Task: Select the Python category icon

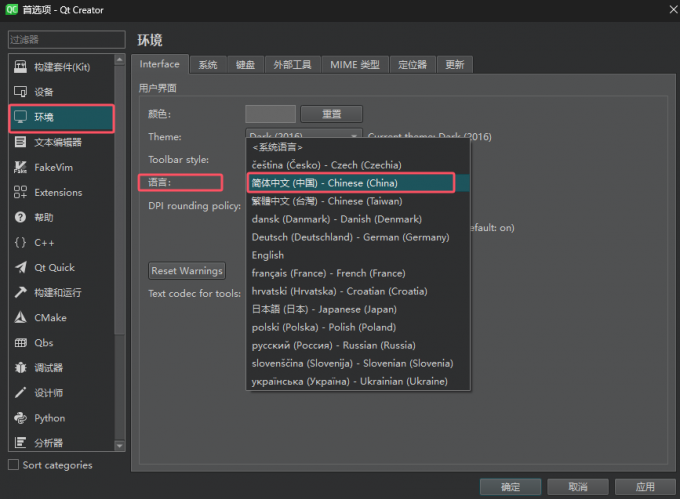Action: pyautogui.click(x=20, y=418)
